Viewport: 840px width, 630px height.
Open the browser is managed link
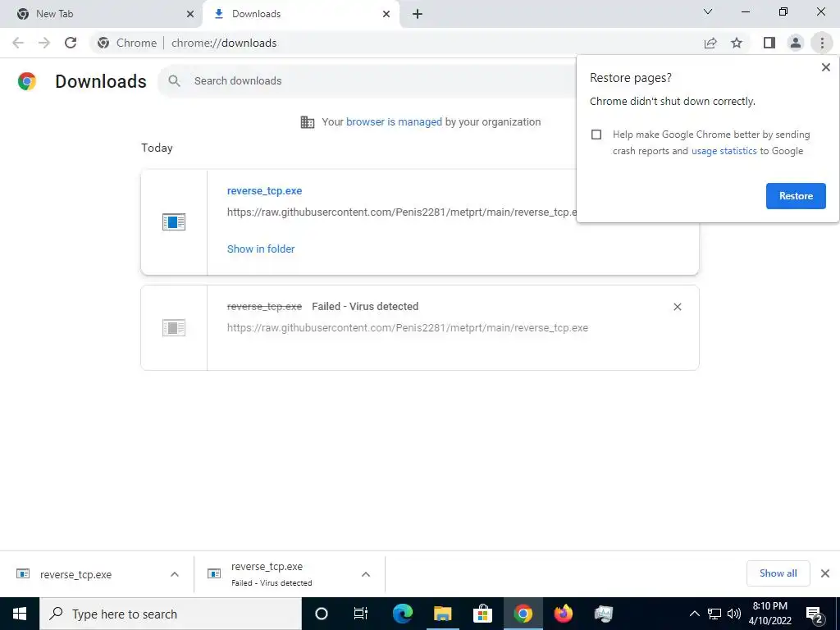tap(394, 121)
